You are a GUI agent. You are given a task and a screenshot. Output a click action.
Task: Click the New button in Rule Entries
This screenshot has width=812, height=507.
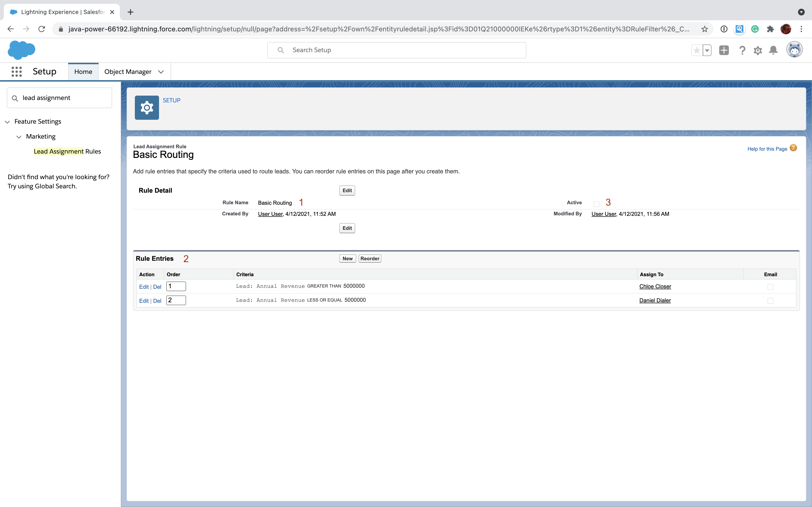(x=347, y=258)
